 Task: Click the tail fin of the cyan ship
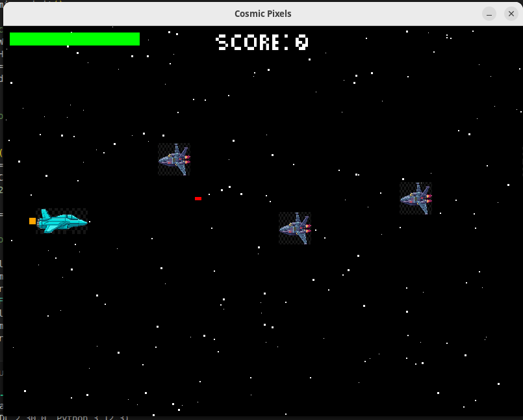(x=45, y=213)
